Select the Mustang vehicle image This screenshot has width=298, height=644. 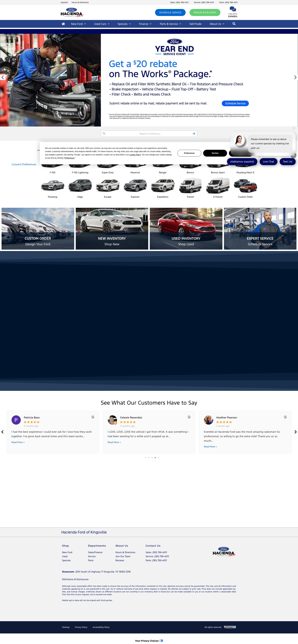point(53,186)
